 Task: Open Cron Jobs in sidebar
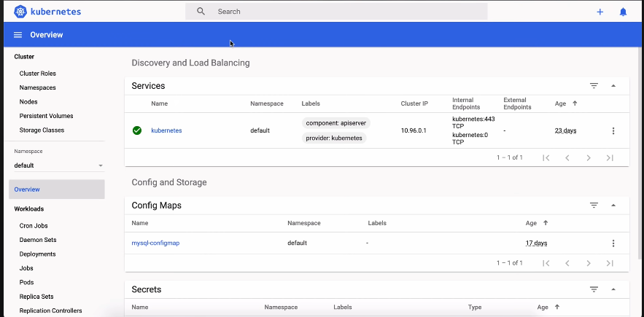pyautogui.click(x=34, y=226)
